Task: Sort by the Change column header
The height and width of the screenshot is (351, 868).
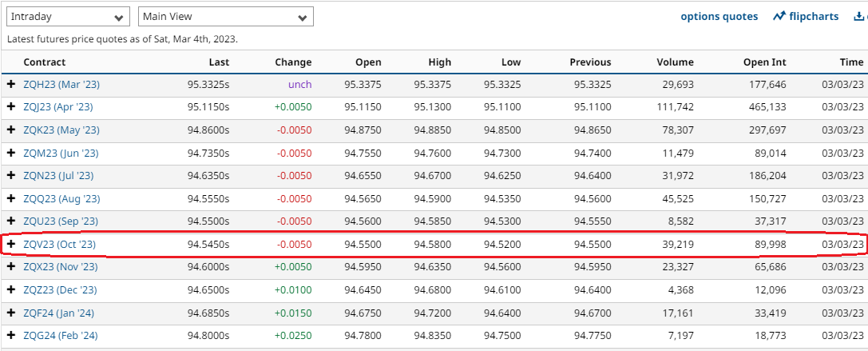Action: click(293, 62)
